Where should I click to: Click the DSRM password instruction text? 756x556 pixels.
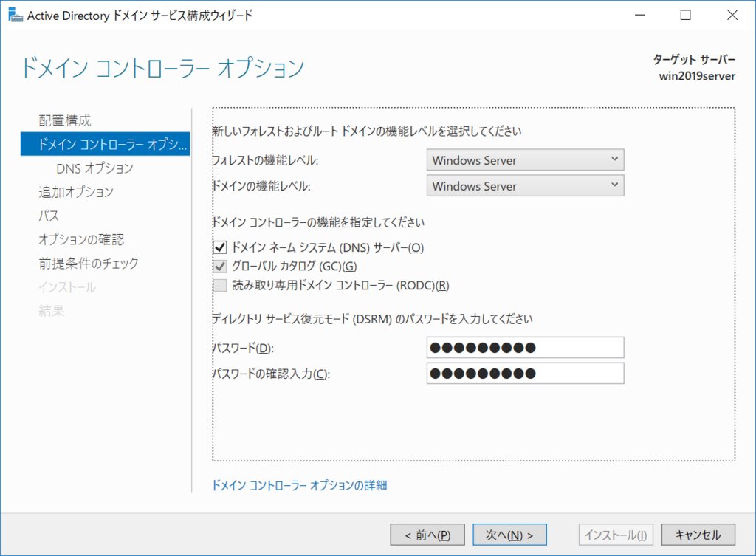[x=372, y=319]
